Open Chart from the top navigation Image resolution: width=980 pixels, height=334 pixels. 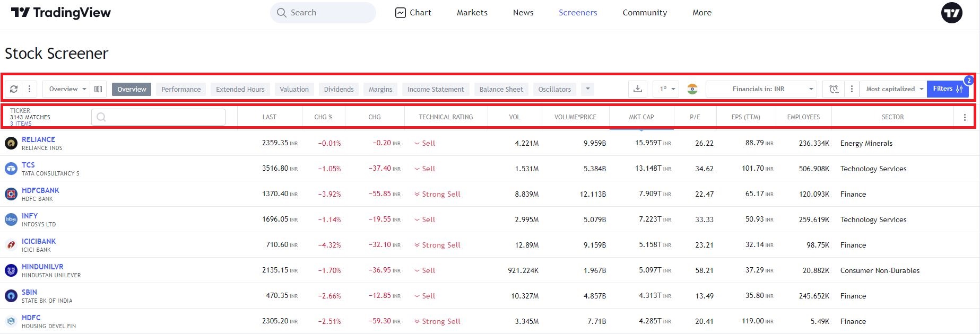pyautogui.click(x=413, y=13)
